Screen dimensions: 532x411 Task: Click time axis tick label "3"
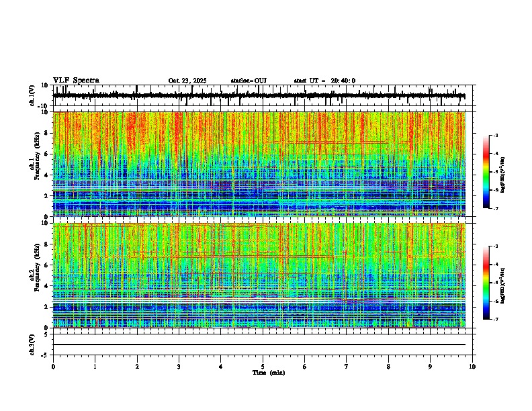pyautogui.click(x=179, y=367)
